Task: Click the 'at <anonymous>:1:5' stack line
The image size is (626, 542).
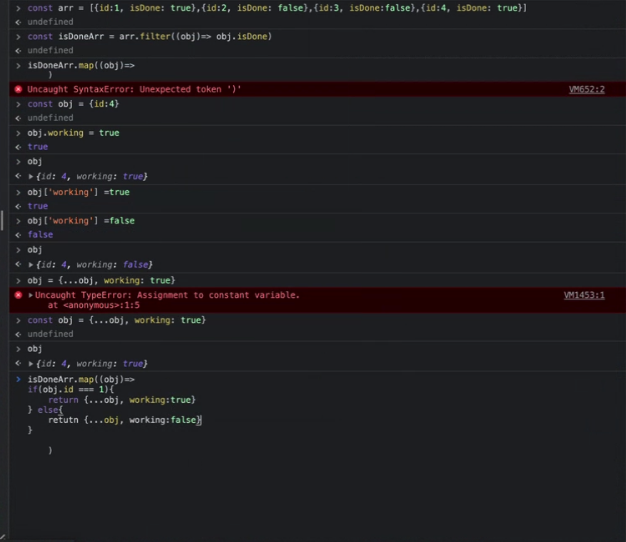Action: click(x=94, y=305)
